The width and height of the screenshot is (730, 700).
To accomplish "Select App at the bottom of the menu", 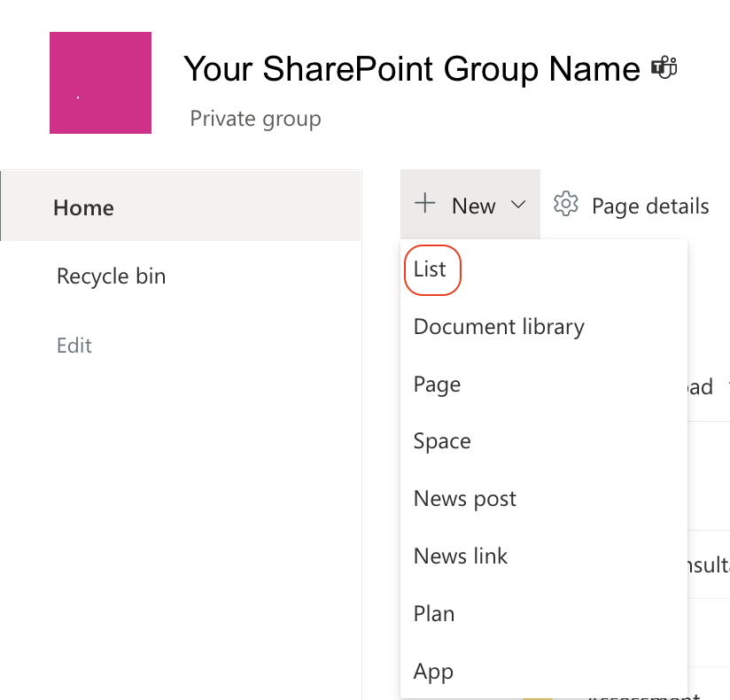I will pyautogui.click(x=432, y=671).
